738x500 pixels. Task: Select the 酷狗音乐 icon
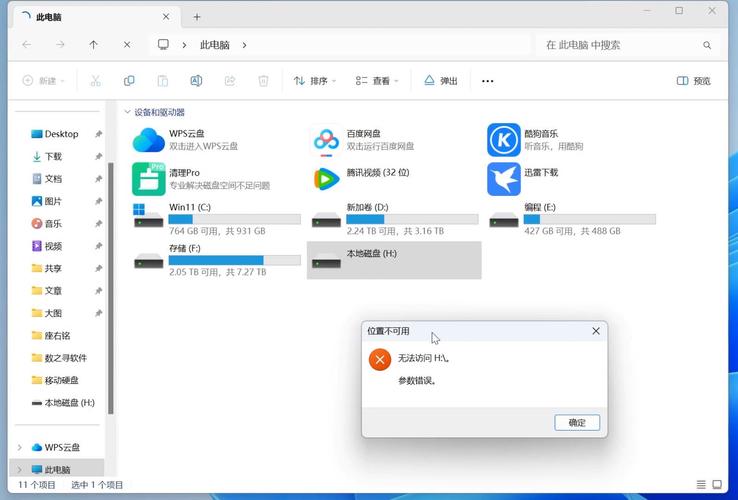pyautogui.click(x=504, y=140)
